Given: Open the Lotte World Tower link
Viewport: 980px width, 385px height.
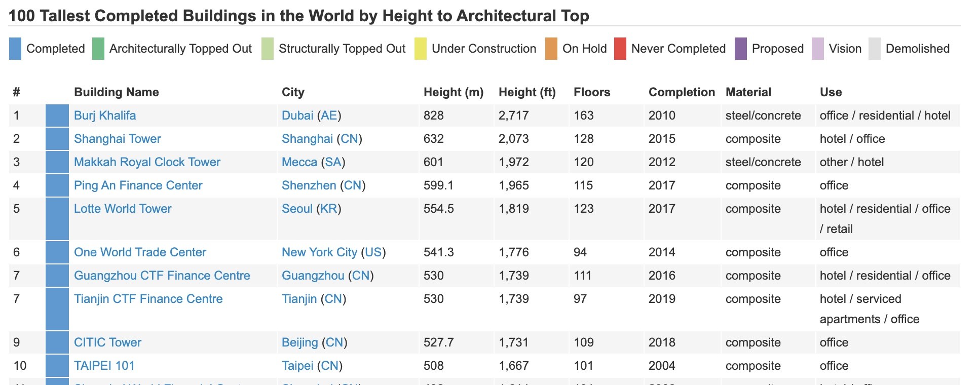Looking at the screenshot, I should (x=123, y=209).
